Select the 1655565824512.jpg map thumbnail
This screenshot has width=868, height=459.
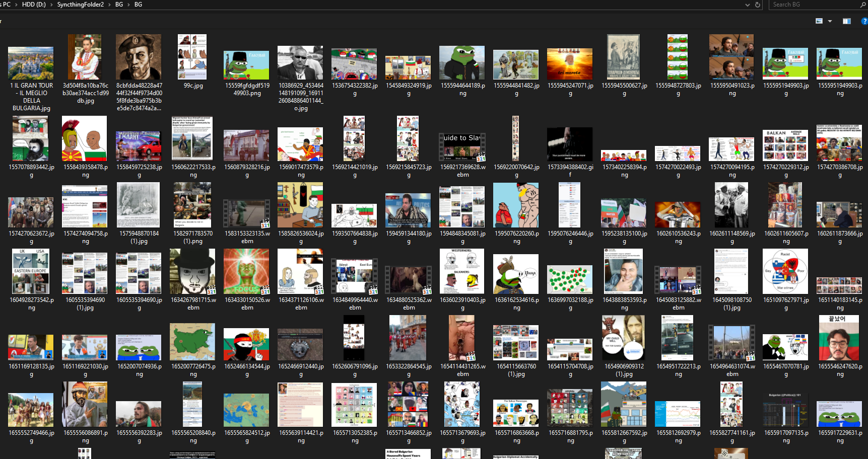point(246,410)
